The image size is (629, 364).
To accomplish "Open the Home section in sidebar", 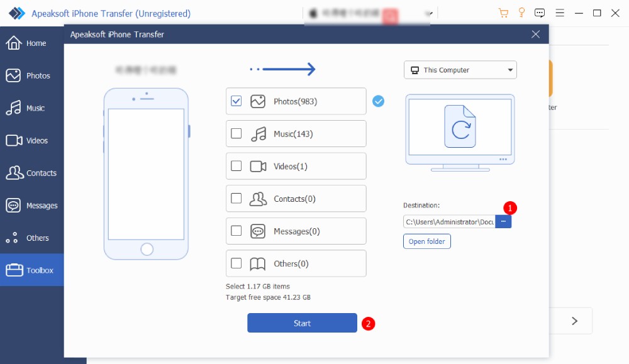I will click(x=31, y=43).
